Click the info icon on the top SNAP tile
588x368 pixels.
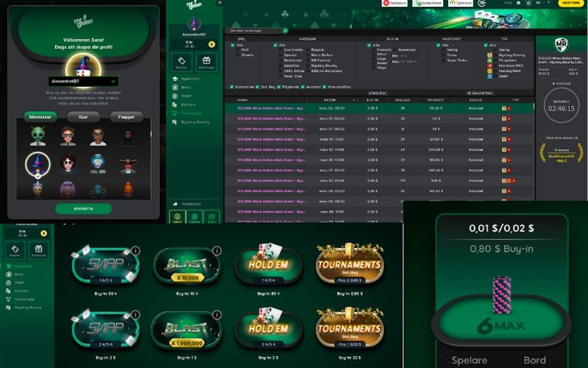[135, 250]
